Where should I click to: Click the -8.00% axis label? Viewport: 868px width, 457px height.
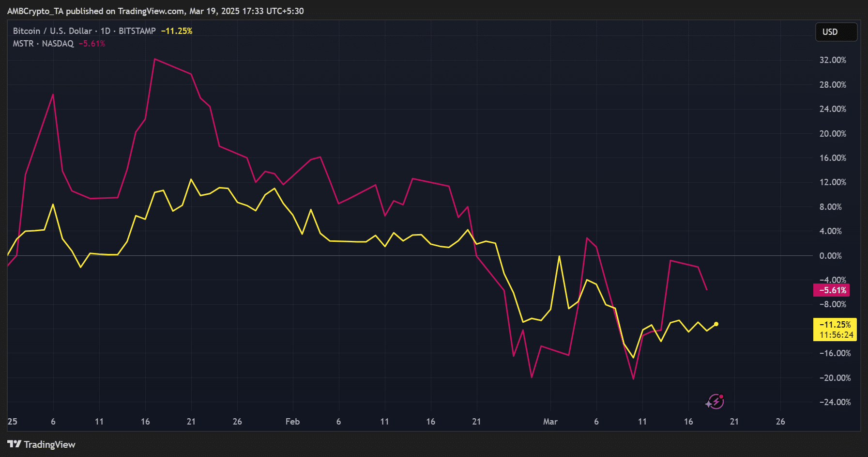833,304
